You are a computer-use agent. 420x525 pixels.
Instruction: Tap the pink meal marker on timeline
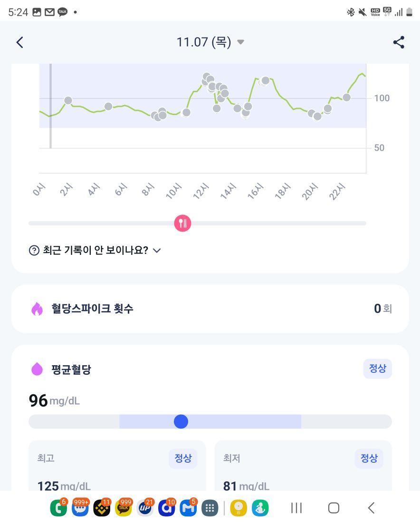(x=182, y=224)
